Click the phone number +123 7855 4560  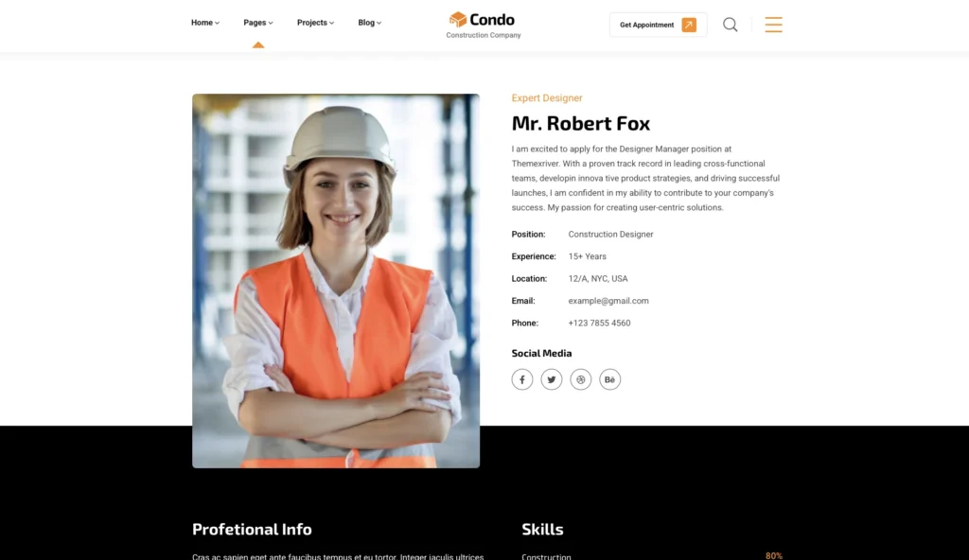tap(599, 324)
